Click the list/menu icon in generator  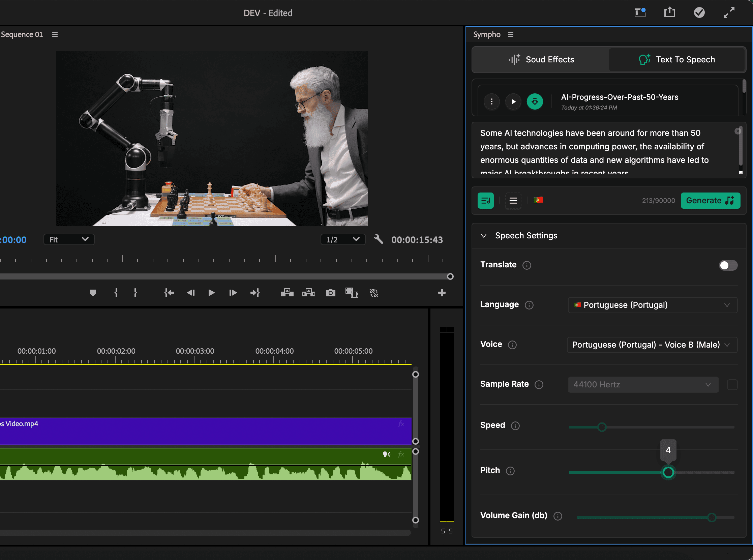(512, 201)
